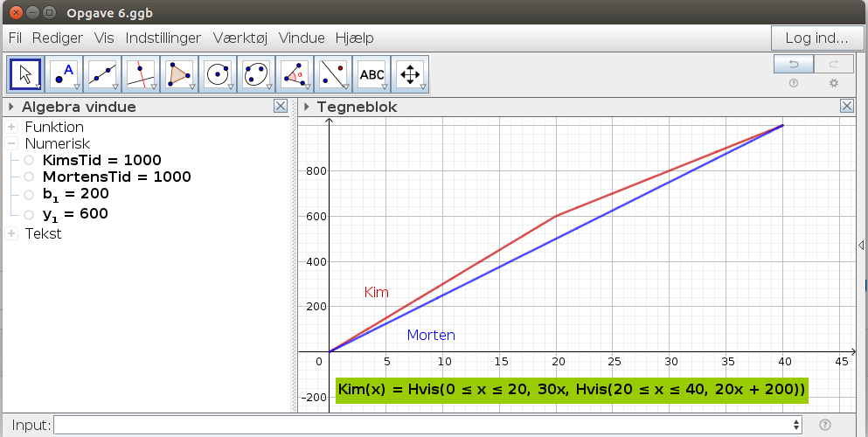Open the Input bar command dropdown
Screen dimensions: 868x437
pos(796,425)
